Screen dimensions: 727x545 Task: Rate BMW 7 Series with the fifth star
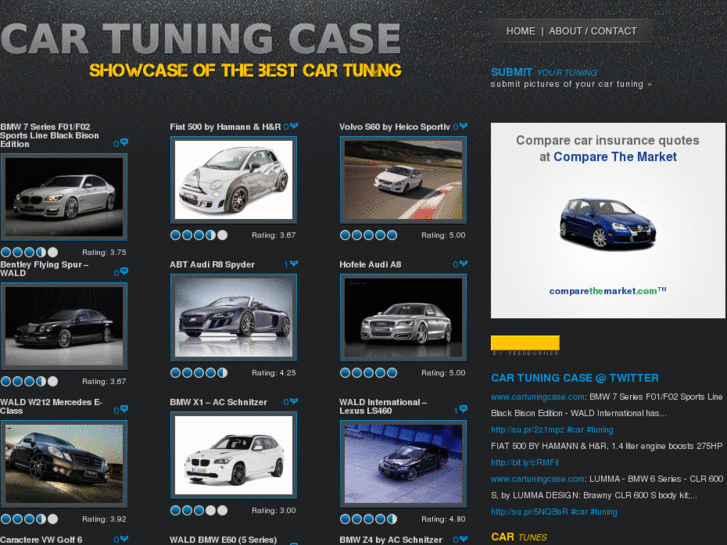(53, 252)
